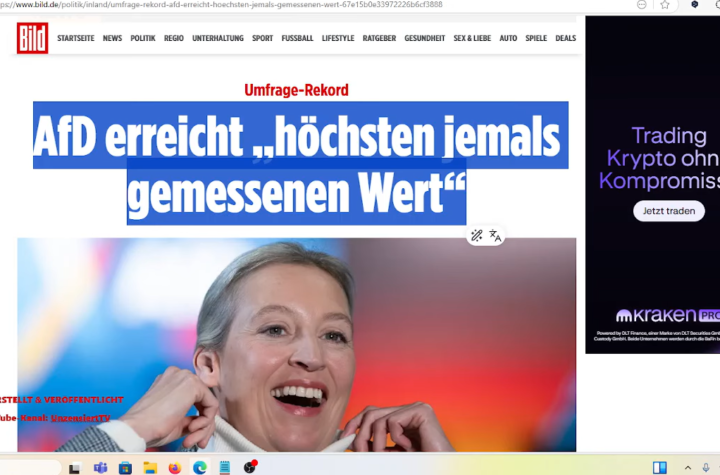The width and height of the screenshot is (720, 475).
Task: Click the headline line 'gemessenen Wert'
Action: click(296, 193)
